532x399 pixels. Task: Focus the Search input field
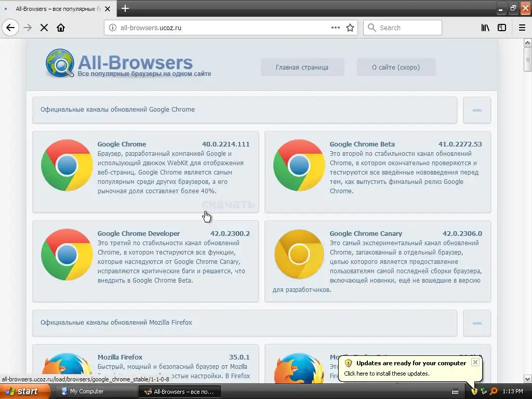click(x=403, y=28)
